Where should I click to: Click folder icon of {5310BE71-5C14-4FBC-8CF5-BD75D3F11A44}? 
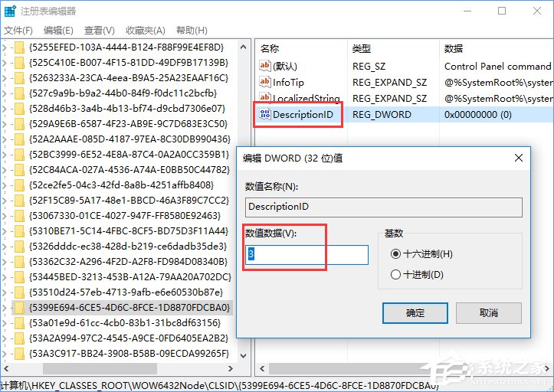pos(19,231)
